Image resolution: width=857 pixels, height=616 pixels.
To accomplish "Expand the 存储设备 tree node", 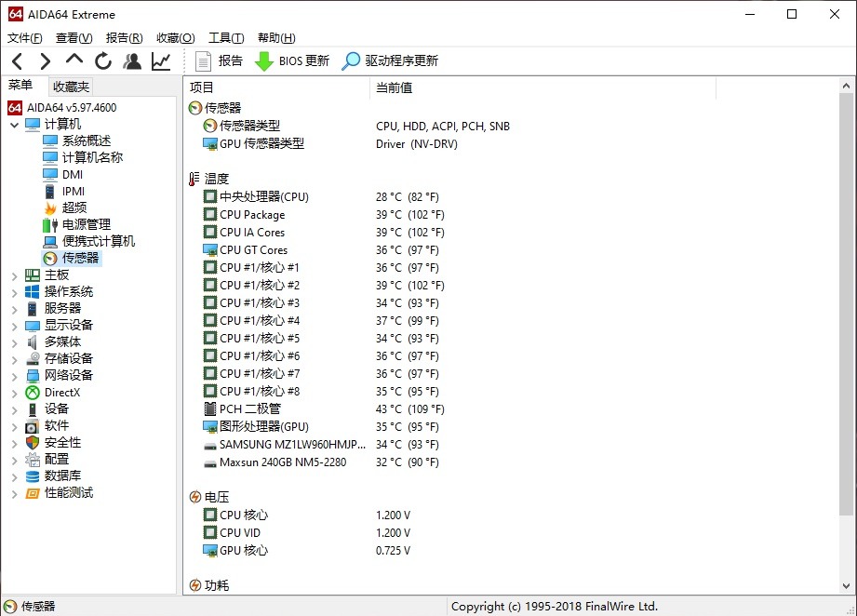I will tap(15, 360).
